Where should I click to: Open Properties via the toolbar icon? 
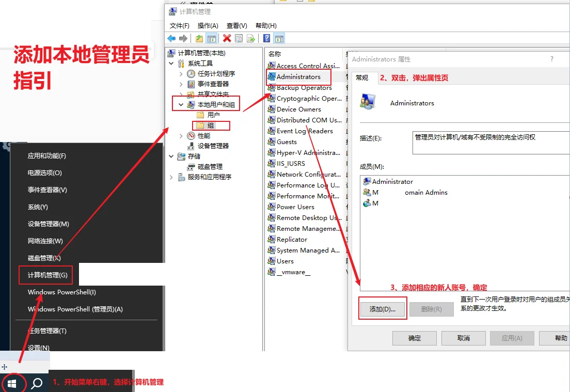point(238,38)
